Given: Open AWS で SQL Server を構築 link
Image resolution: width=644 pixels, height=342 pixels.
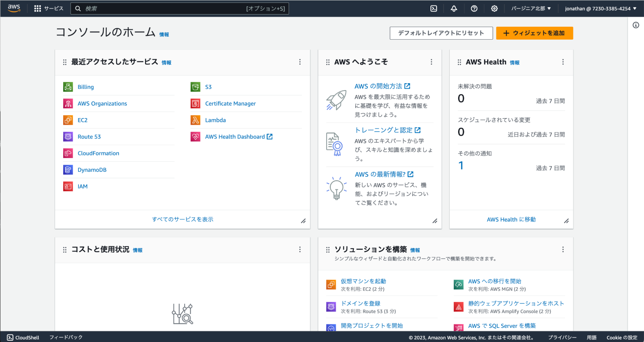Looking at the screenshot, I should pyautogui.click(x=502, y=326).
